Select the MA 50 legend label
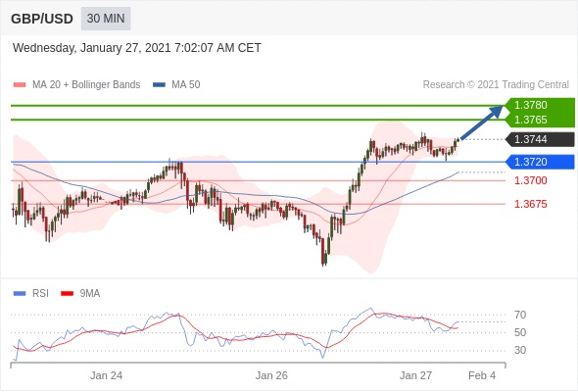Viewport: 578px width, 392px height. click(x=186, y=85)
